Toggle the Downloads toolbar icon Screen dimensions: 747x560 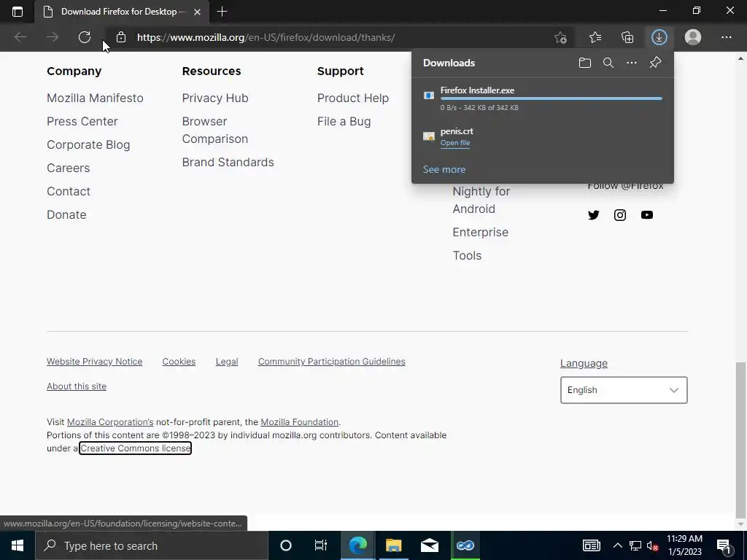659,37
